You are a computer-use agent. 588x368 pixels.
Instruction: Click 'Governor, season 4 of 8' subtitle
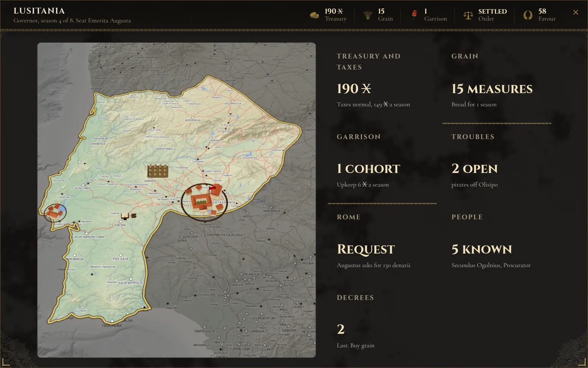click(43, 21)
